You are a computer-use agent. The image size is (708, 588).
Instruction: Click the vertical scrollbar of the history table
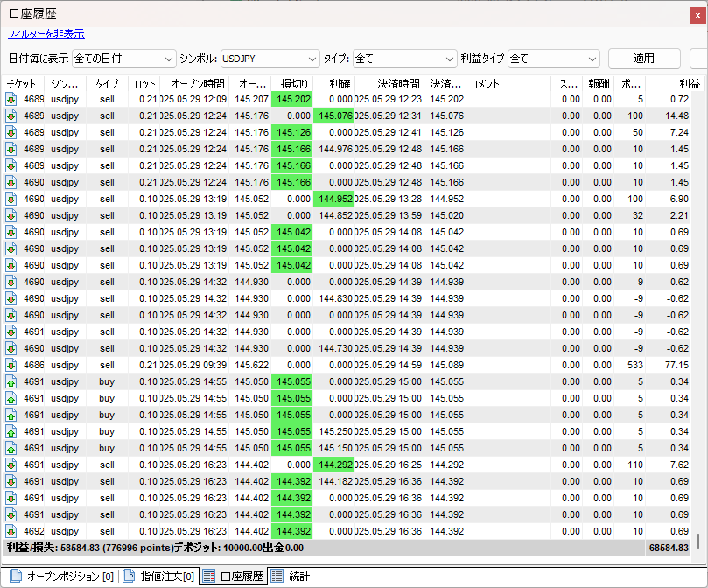tap(699, 540)
